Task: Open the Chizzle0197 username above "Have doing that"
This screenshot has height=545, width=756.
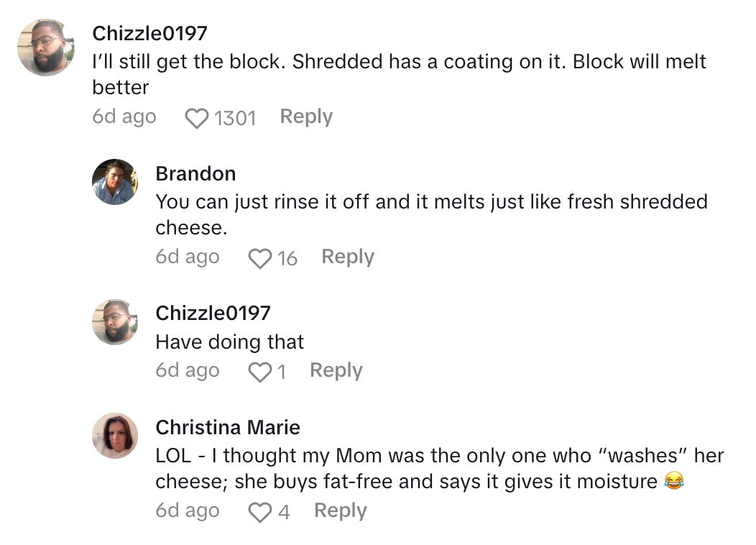Action: pos(213,313)
